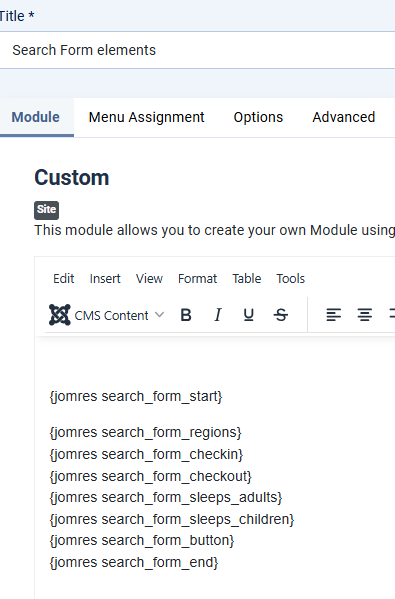Toggle Underline formatting
Viewport: 395px width, 599px height.
[249, 315]
